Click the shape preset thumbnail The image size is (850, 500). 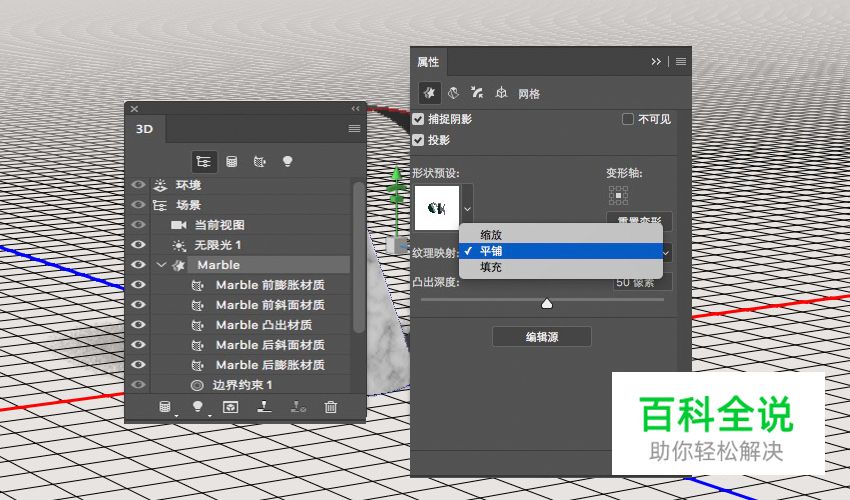tap(437, 208)
